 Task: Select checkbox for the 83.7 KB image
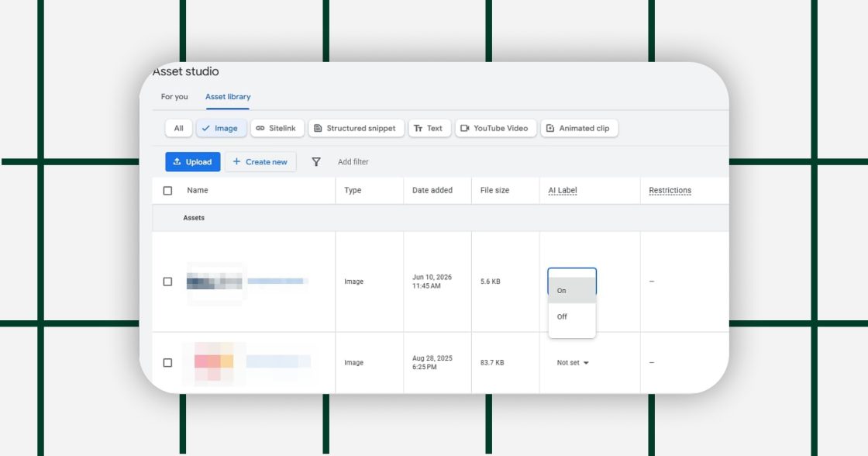pos(167,362)
